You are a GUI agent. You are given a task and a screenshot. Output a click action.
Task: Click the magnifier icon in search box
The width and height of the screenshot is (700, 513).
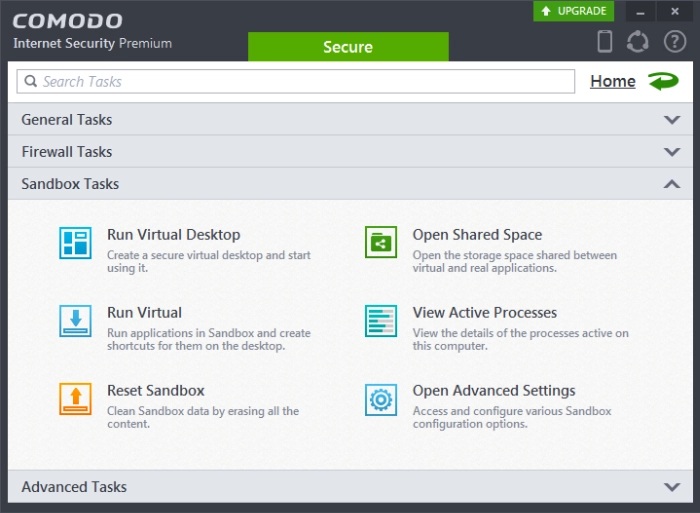coord(30,81)
